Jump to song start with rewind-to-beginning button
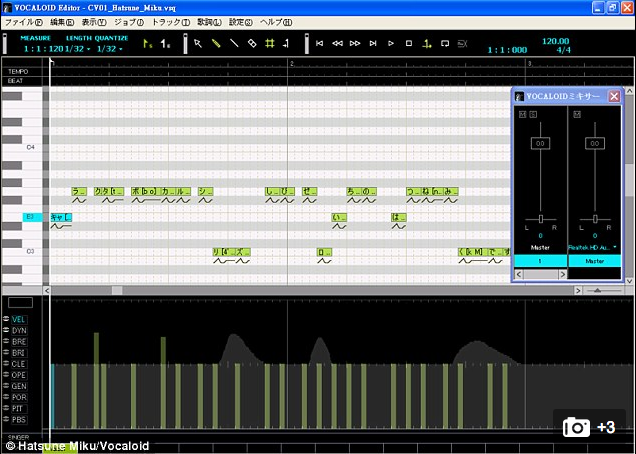This screenshot has width=636, height=454. tap(320, 44)
